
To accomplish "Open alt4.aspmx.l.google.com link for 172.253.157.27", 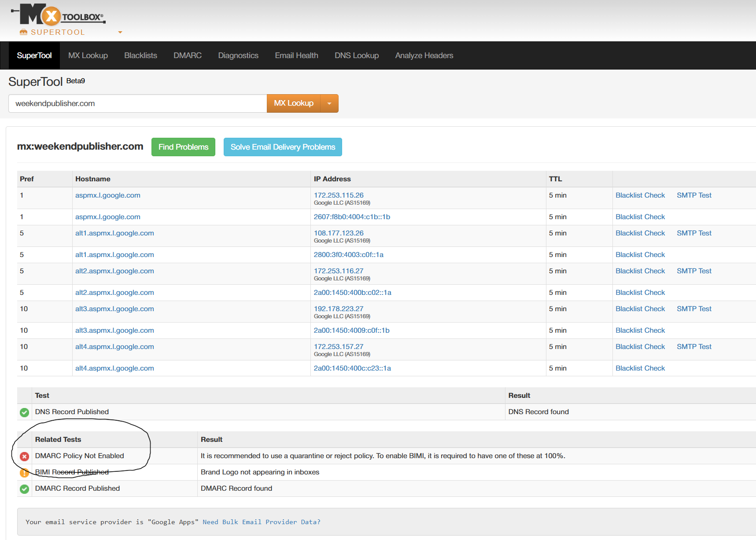I will click(x=114, y=347).
